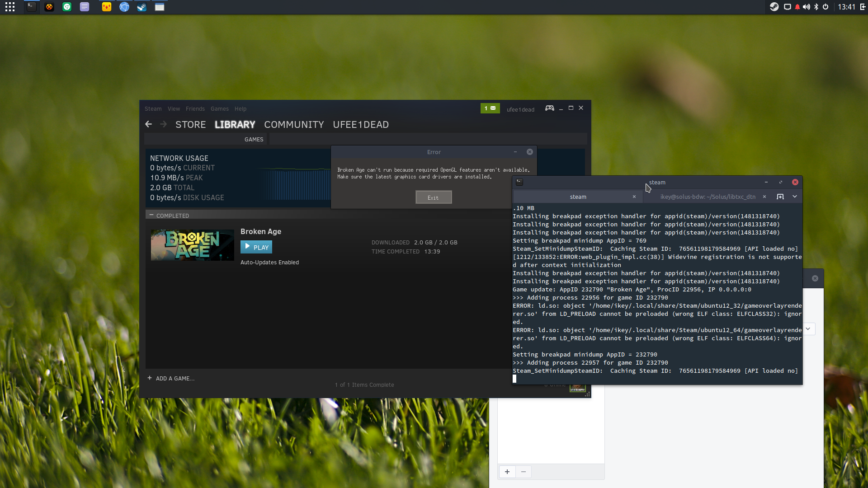Switch to the STORE section in Steam
The height and width of the screenshot is (488, 868).
click(190, 125)
